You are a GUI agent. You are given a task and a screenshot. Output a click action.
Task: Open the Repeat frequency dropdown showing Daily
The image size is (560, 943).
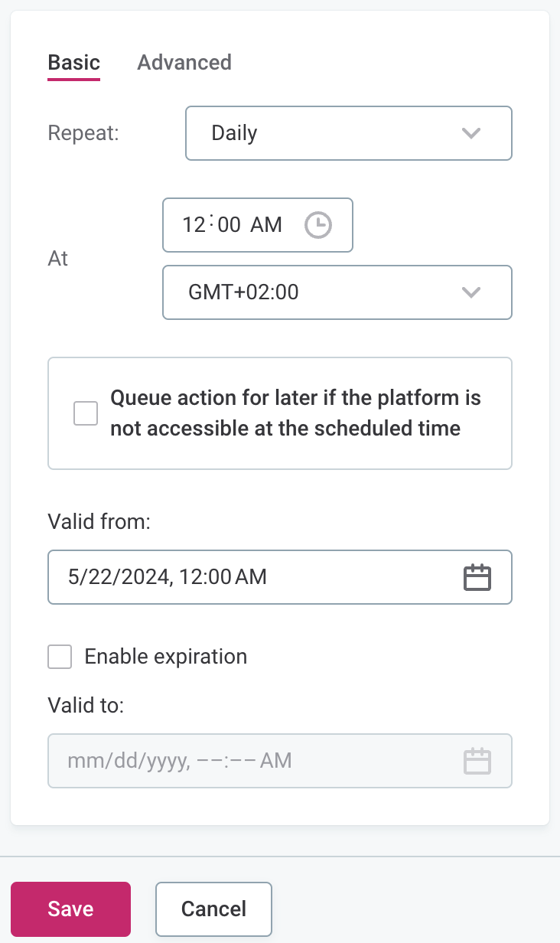pyautogui.click(x=348, y=133)
